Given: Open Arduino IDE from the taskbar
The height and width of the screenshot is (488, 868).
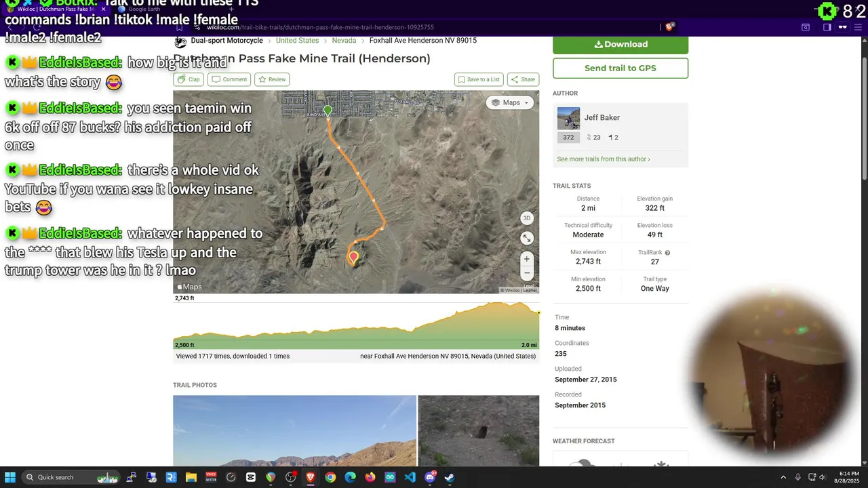Looking at the screenshot, I should (x=390, y=477).
